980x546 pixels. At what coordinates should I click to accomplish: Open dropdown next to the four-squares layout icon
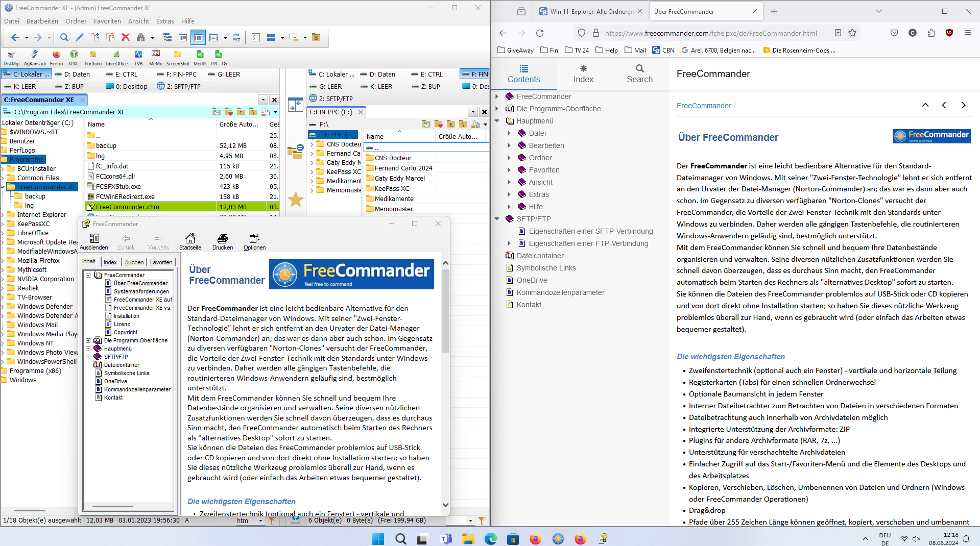[282, 37]
